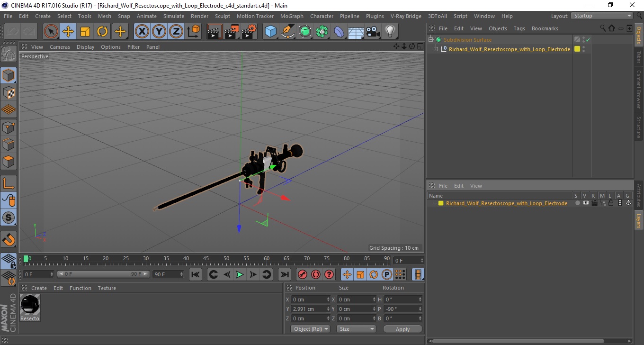Image resolution: width=644 pixels, height=345 pixels.
Task: Render the active view
Action: pos(215,32)
